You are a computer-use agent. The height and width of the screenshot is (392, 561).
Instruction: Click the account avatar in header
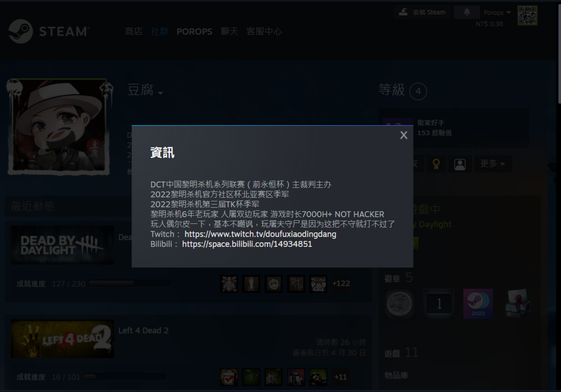(x=527, y=15)
